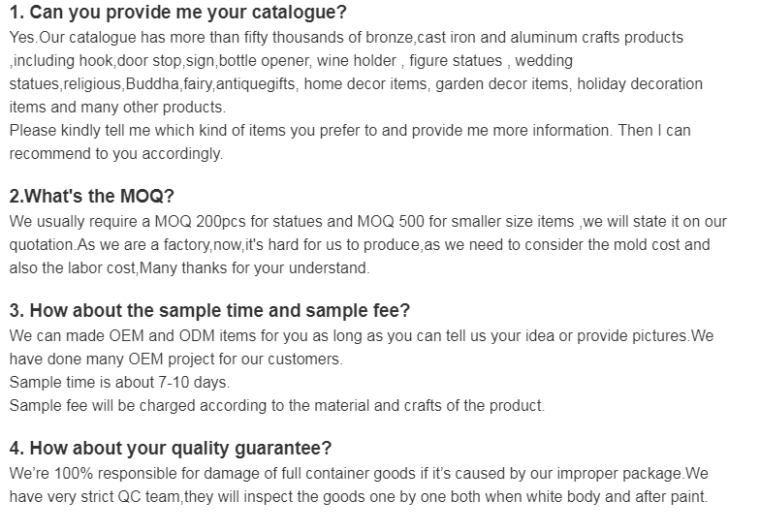The height and width of the screenshot is (532, 760).
Task: Click the line "have done many OEM project"
Action: click(x=175, y=360)
